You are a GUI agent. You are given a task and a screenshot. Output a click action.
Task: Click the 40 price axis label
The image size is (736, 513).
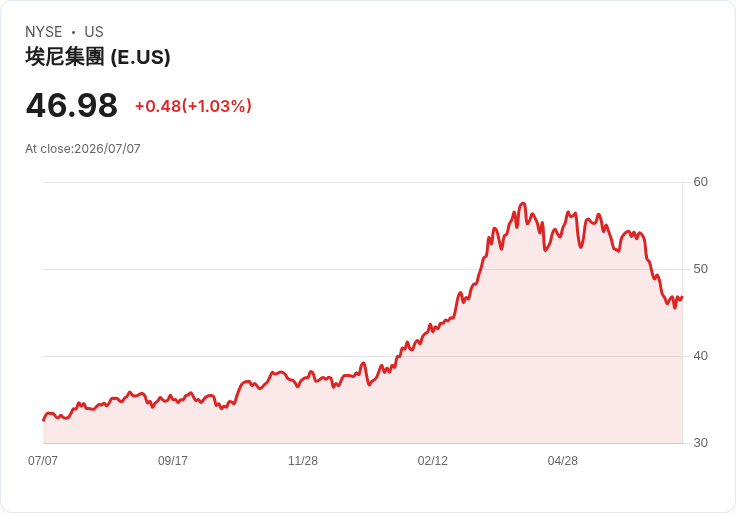pyautogui.click(x=701, y=356)
